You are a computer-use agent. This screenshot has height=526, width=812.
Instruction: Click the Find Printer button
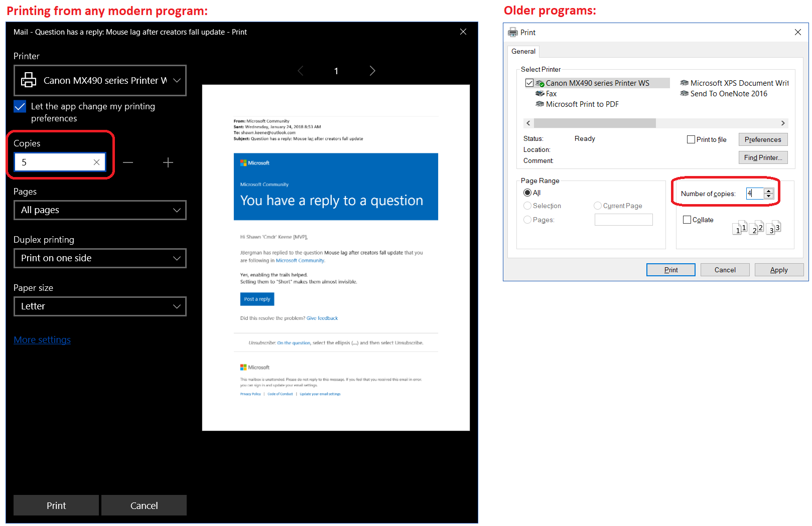tap(763, 157)
